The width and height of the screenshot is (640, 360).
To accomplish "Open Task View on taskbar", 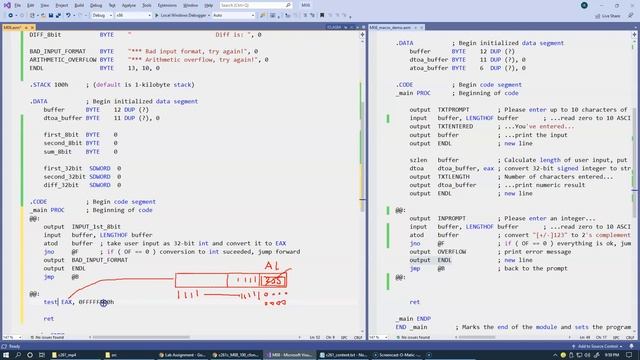I will click(42, 355).
